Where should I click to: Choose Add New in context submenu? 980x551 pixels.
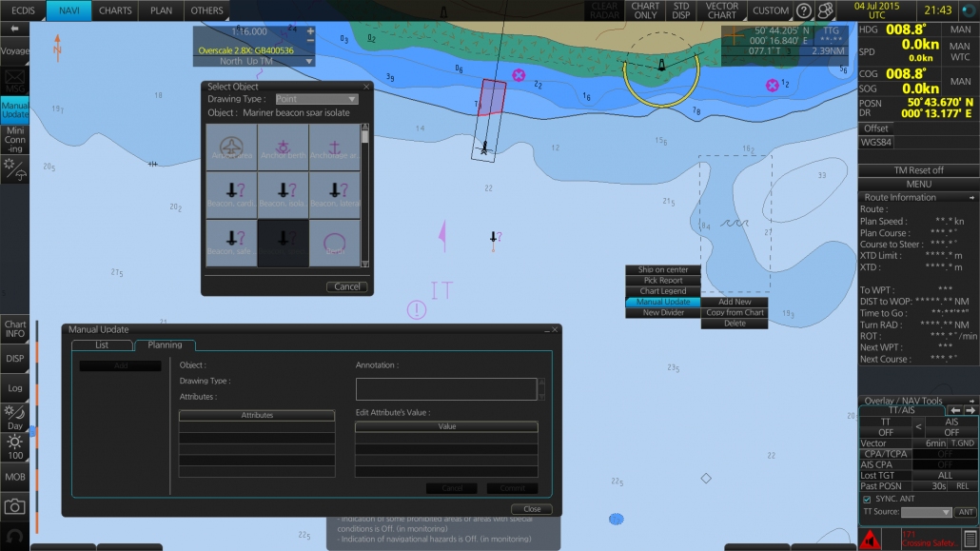[x=735, y=302]
